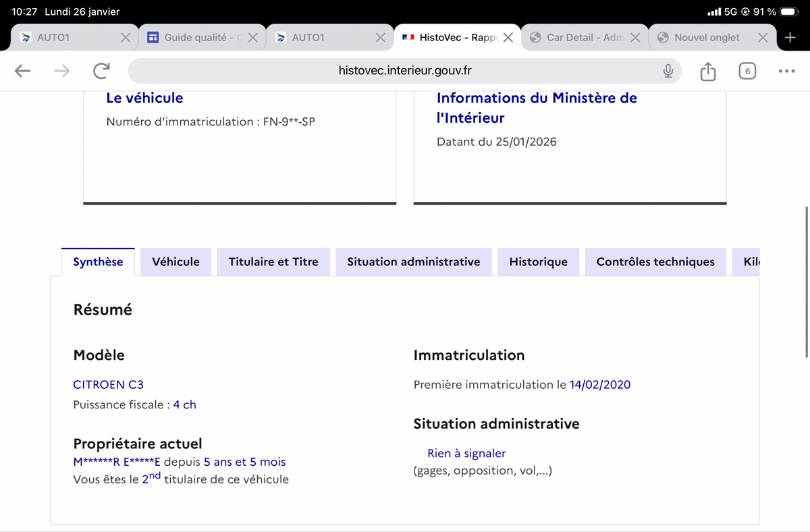Tap the microphone icon in address bar
This screenshot has width=810, height=532.
(668, 71)
